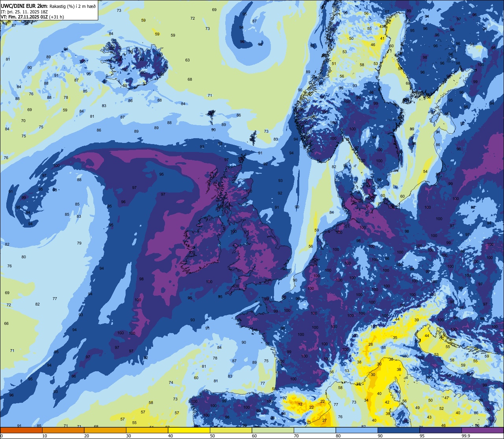The height and width of the screenshot is (439, 504).
Task: Click the 'Rakastig (%) í 2 m hæð' label
Action: [73, 6]
